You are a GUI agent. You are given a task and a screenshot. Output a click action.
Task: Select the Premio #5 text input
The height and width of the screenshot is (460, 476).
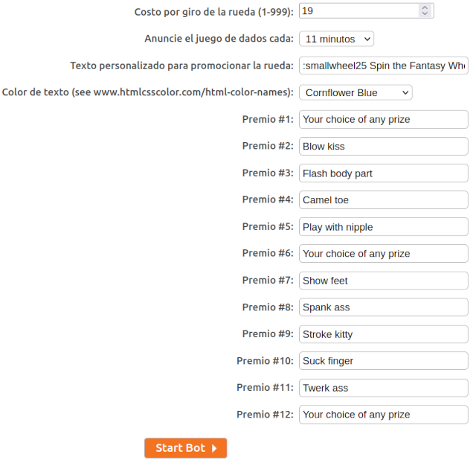point(383,227)
